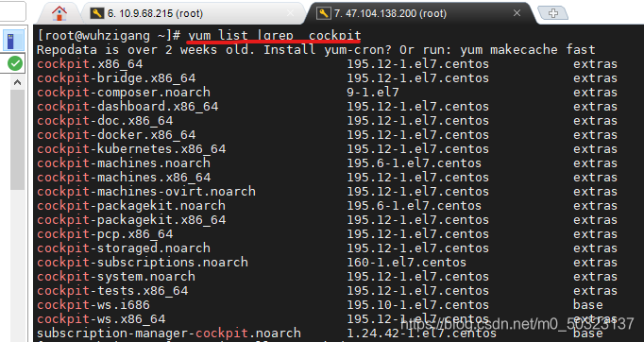
Task: Click the 'cockpit-ws.x86_64' entry
Action: [101, 319]
